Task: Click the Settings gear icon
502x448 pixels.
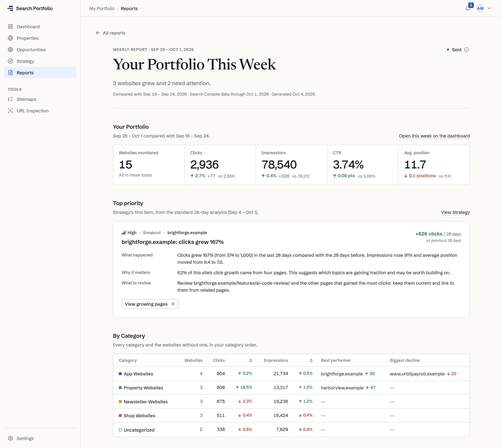Action: (10, 438)
